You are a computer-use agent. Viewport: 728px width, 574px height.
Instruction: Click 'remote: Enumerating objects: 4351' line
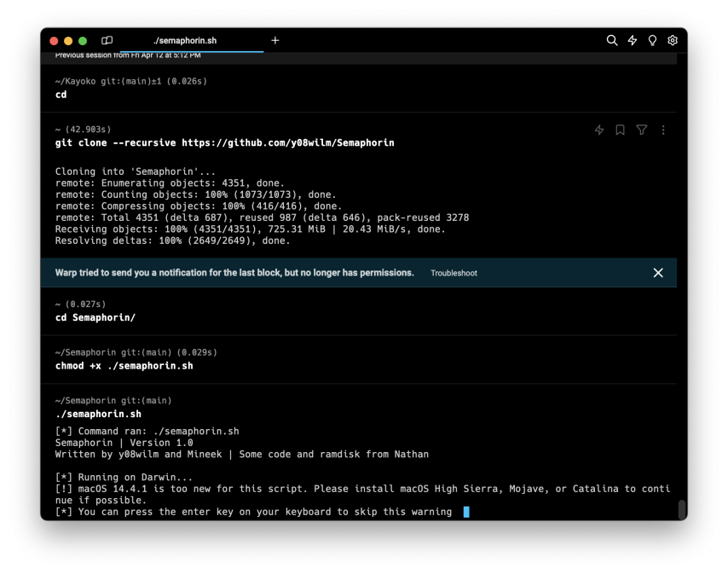170,183
